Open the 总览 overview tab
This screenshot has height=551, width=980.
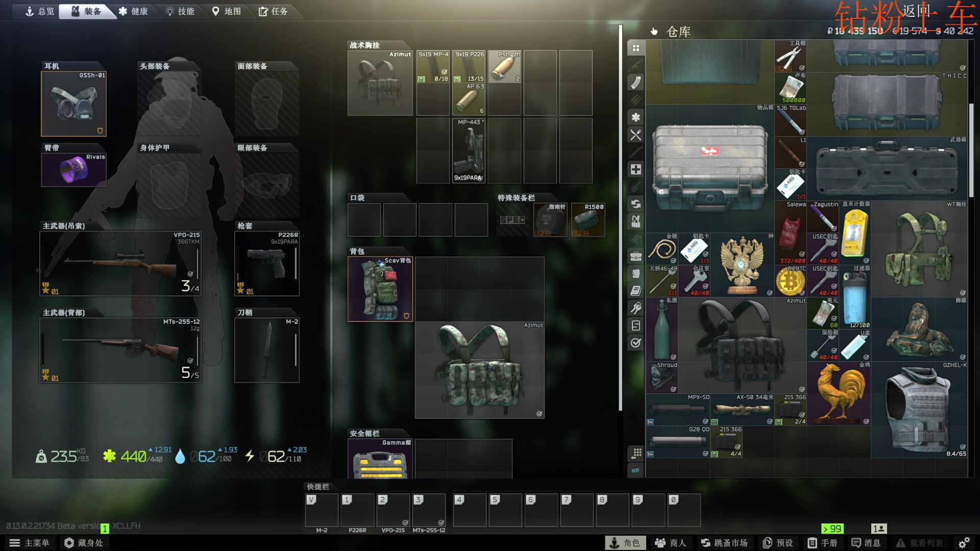[39, 11]
